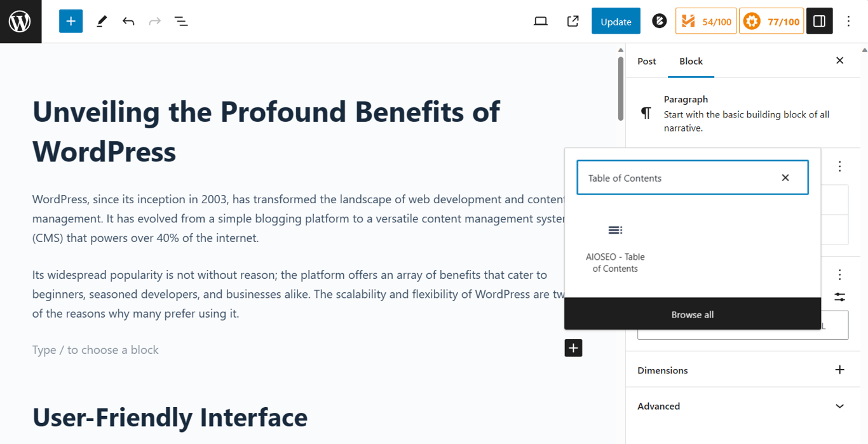This screenshot has height=444, width=868.
Task: Click the WordPress logo icon
Action: point(20,21)
